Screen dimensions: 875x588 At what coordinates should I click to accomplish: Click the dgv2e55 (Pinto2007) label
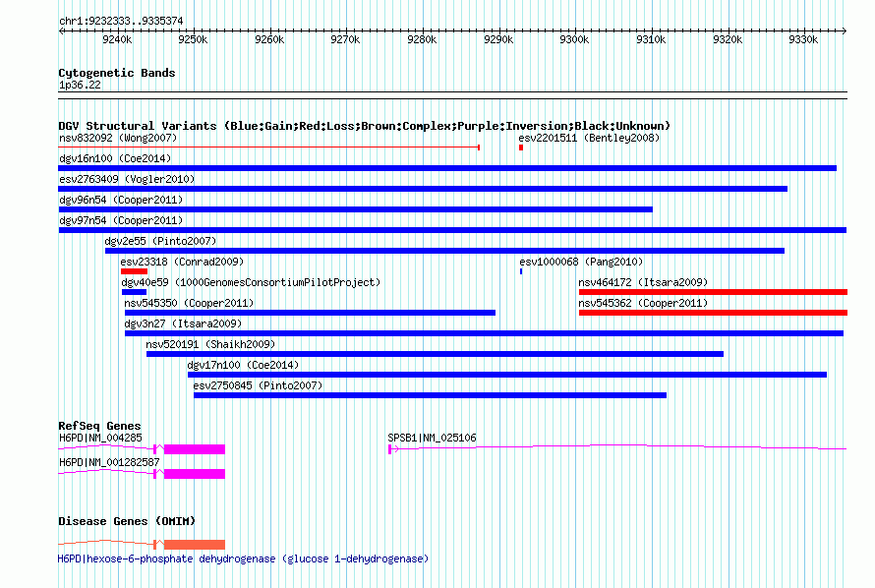[x=160, y=241]
